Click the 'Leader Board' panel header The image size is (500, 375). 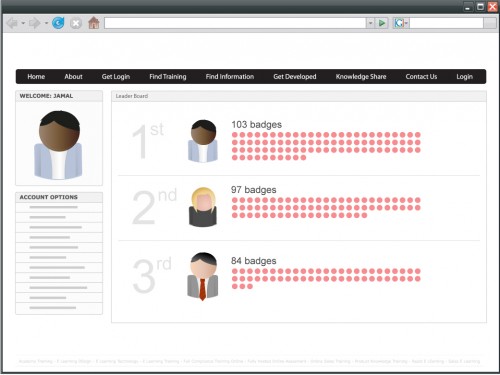click(299, 96)
